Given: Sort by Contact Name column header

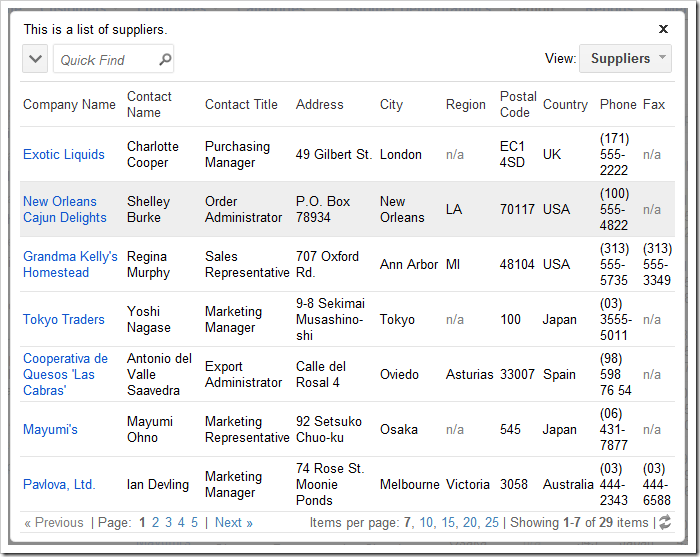Looking at the screenshot, I should click(x=149, y=104).
